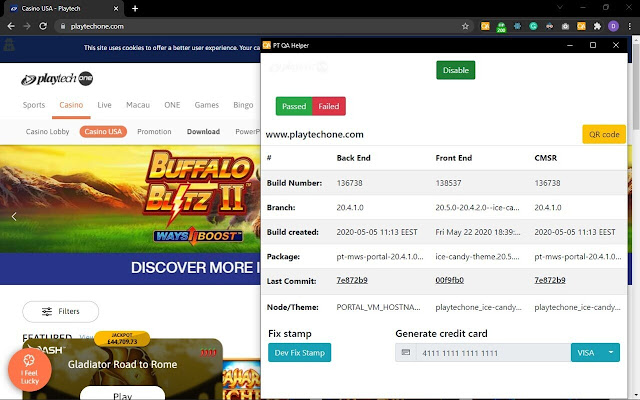Viewport: 640px width, 400px height.
Task: Click the I Feel Lucky button
Action: (30, 370)
